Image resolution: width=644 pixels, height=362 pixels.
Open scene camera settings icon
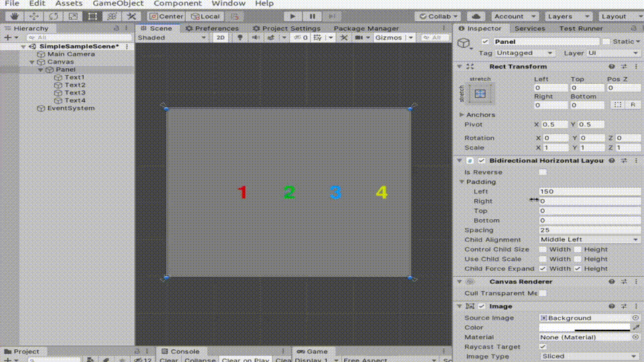[x=359, y=38]
